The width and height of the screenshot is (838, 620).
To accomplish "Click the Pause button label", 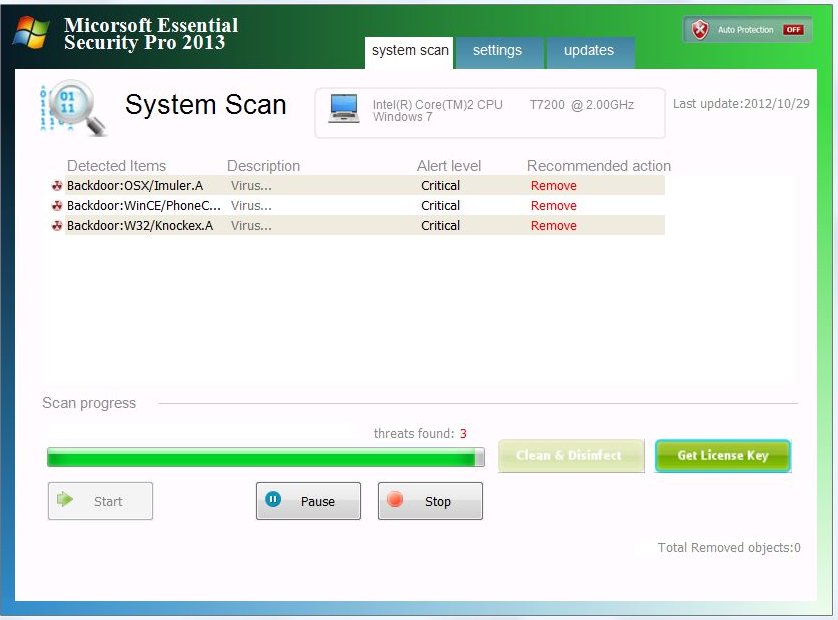I will pos(317,501).
